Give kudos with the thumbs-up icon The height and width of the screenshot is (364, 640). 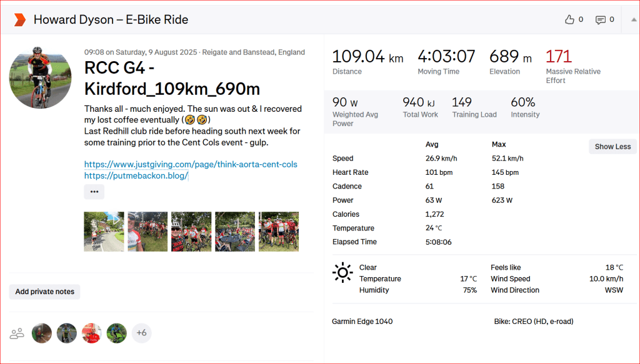click(x=569, y=20)
